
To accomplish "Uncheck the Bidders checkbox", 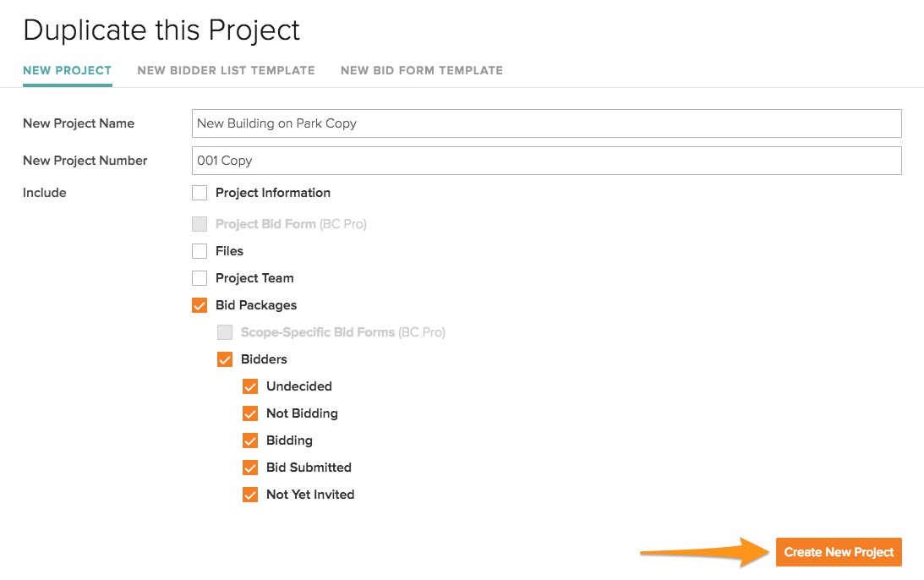I will pos(225,359).
